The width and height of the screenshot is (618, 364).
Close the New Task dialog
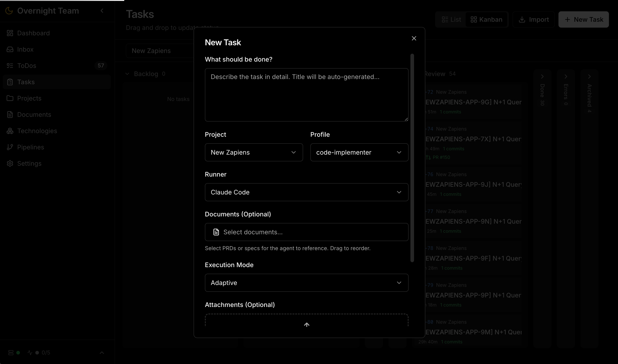[x=414, y=38]
